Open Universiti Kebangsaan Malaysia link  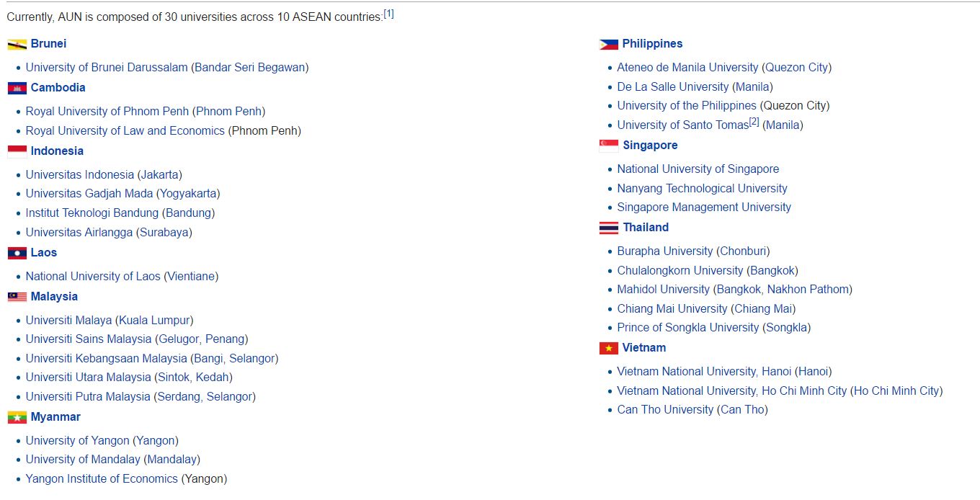click(x=107, y=359)
